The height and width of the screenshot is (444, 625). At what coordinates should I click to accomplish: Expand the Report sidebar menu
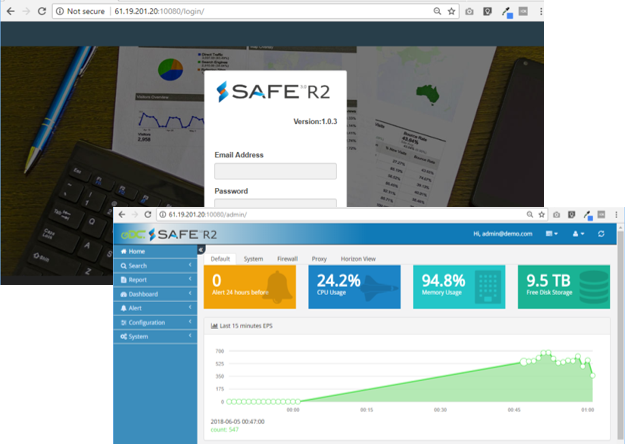155,280
